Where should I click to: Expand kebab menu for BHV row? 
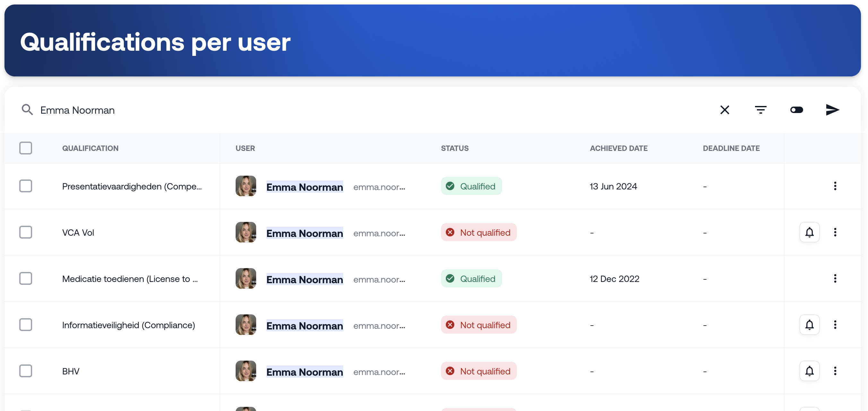pyautogui.click(x=835, y=371)
